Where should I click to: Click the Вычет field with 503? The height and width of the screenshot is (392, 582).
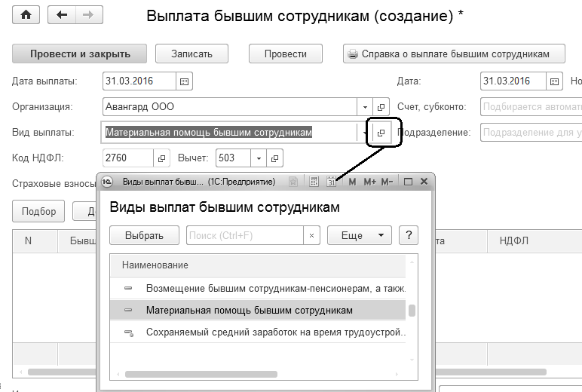click(233, 158)
